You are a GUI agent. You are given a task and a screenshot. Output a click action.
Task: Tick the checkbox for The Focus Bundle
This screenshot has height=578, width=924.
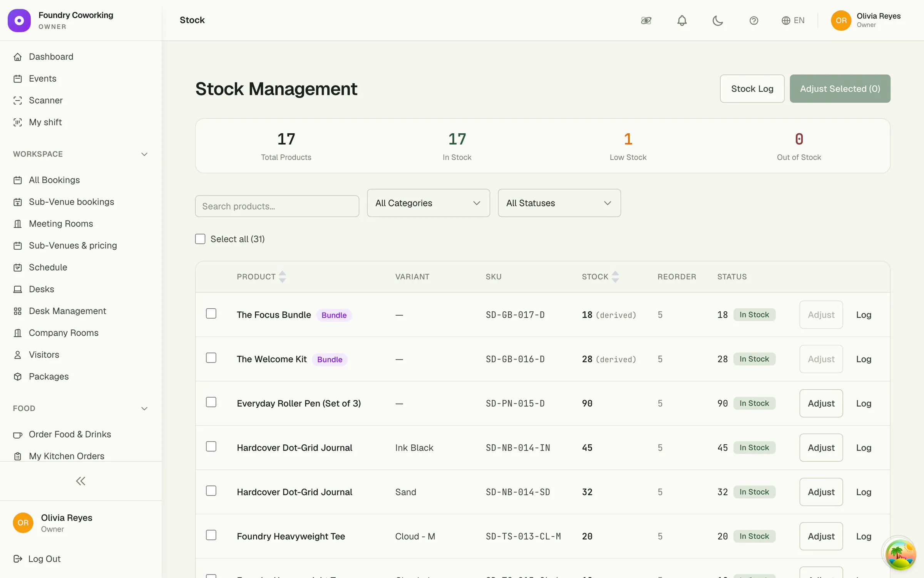[211, 314]
